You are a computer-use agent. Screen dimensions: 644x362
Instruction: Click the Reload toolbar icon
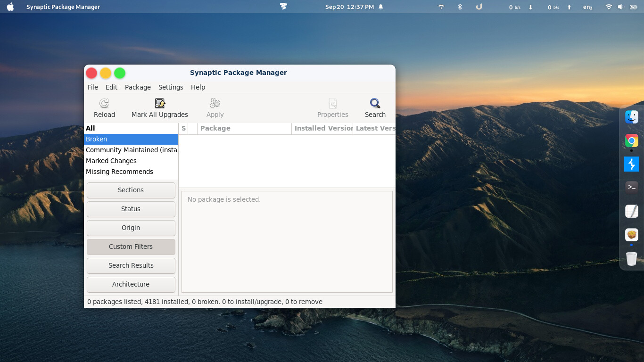(104, 103)
